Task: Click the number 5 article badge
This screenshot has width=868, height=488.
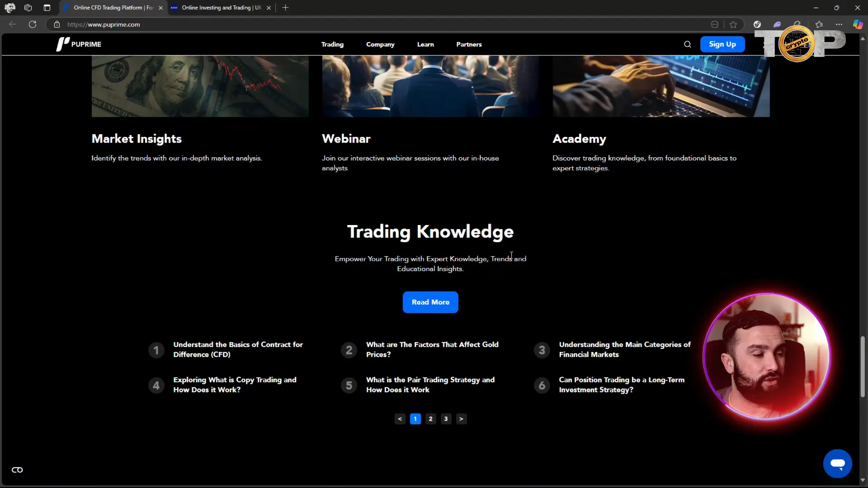Action: (x=349, y=385)
